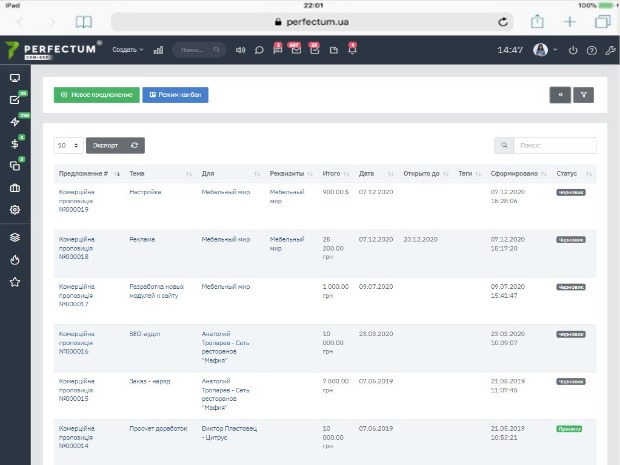620x465 pixels.
Task: Change the rows per page selector showing 10
Action: tap(68, 146)
